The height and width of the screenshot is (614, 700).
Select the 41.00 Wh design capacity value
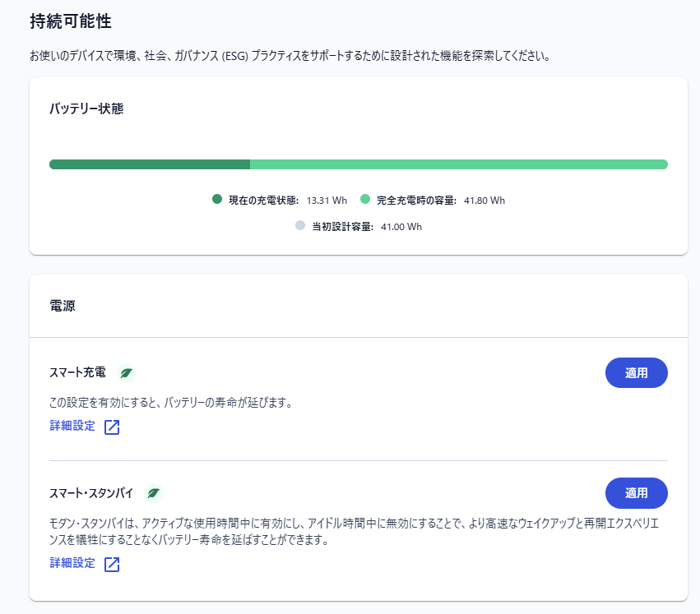point(401,227)
